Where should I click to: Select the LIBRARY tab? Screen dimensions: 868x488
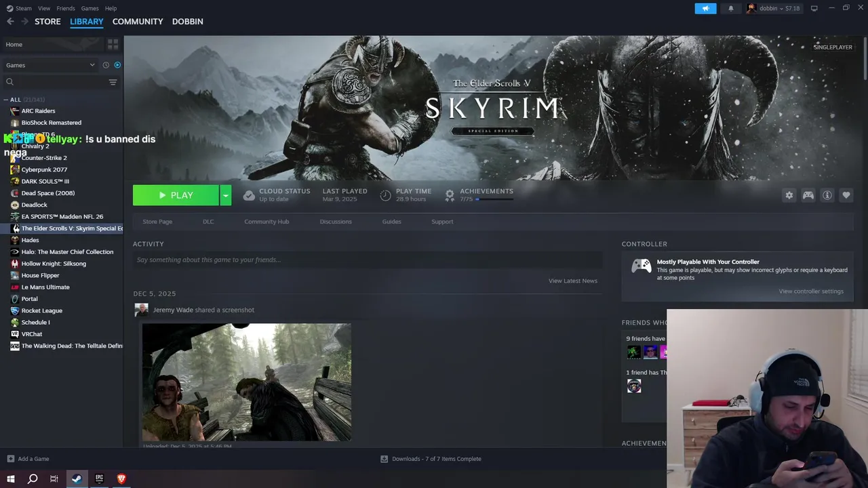87,22
